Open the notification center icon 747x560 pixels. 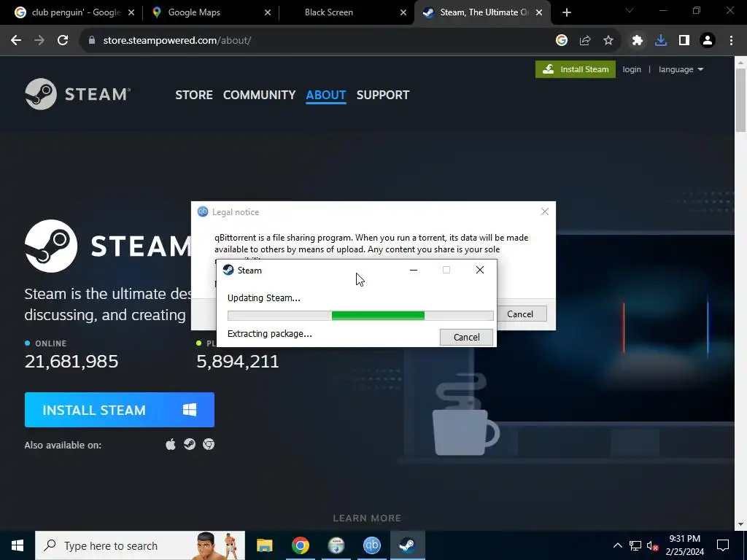pyautogui.click(x=723, y=545)
